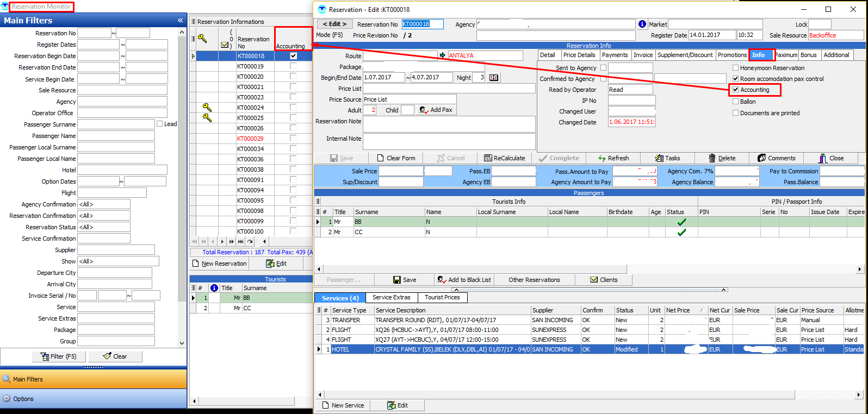Image resolution: width=868 pixels, height=414 pixels.
Task: Uncheck the Accounting checkbox in Info
Action: (736, 90)
